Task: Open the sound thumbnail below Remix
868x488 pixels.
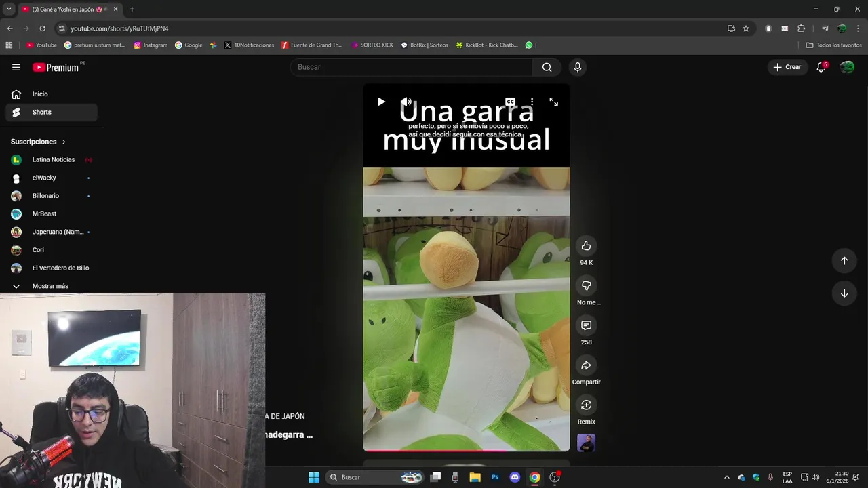Action: pos(587,443)
